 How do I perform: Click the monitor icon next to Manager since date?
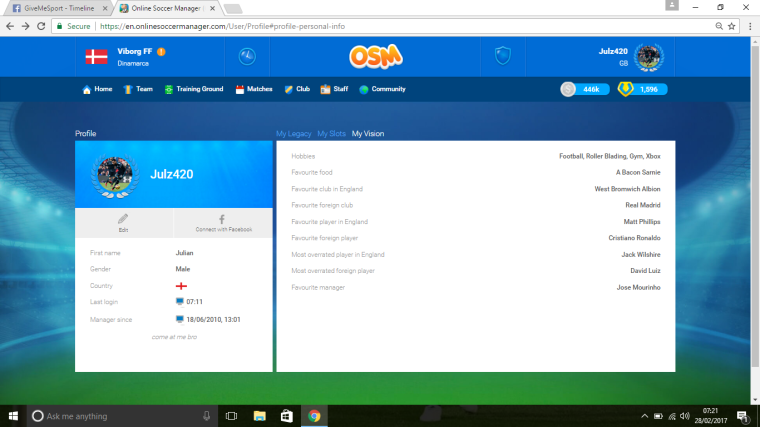coord(179,319)
